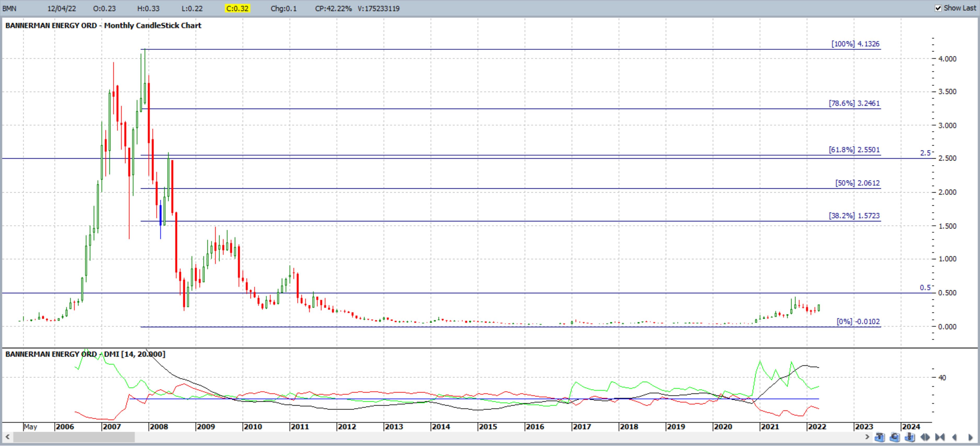Screen dimensions: 980x446
Task: Click the BMN ticker symbol
Action: (x=9, y=8)
